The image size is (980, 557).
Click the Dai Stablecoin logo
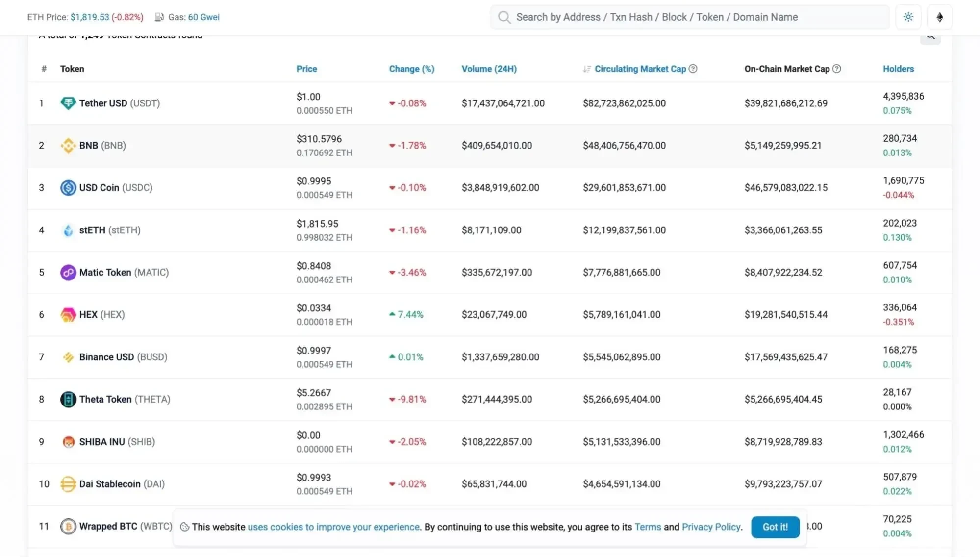pyautogui.click(x=68, y=484)
